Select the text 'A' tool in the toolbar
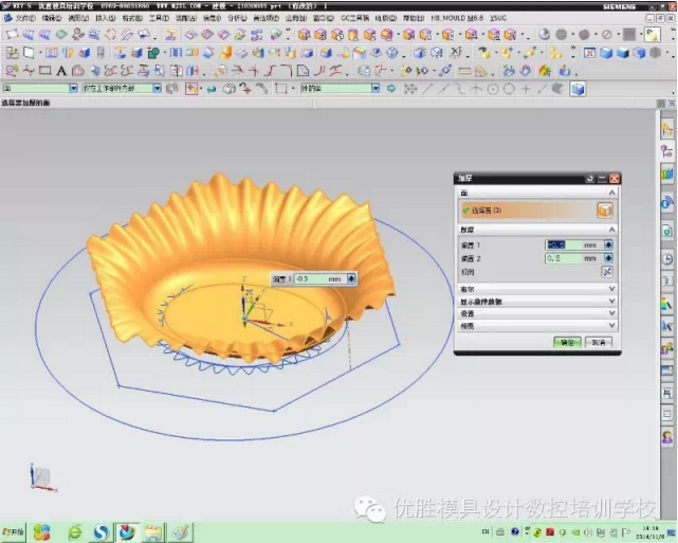 pyautogui.click(x=61, y=71)
